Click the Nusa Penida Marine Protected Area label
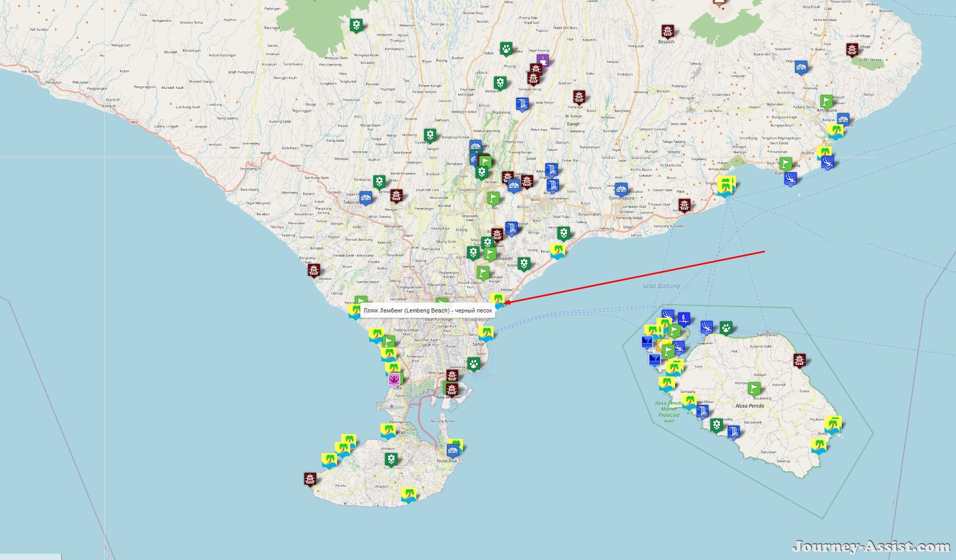Viewport: 956px width, 560px height. 669,412
